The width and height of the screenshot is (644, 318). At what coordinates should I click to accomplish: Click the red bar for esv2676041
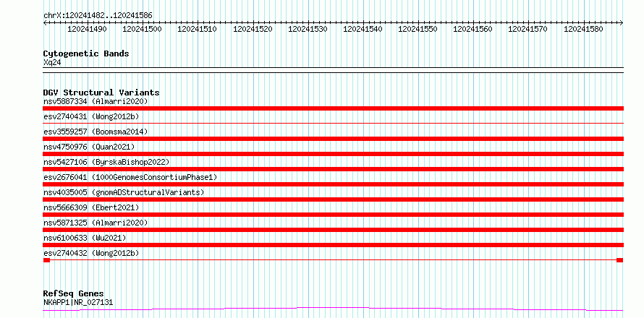333,184
